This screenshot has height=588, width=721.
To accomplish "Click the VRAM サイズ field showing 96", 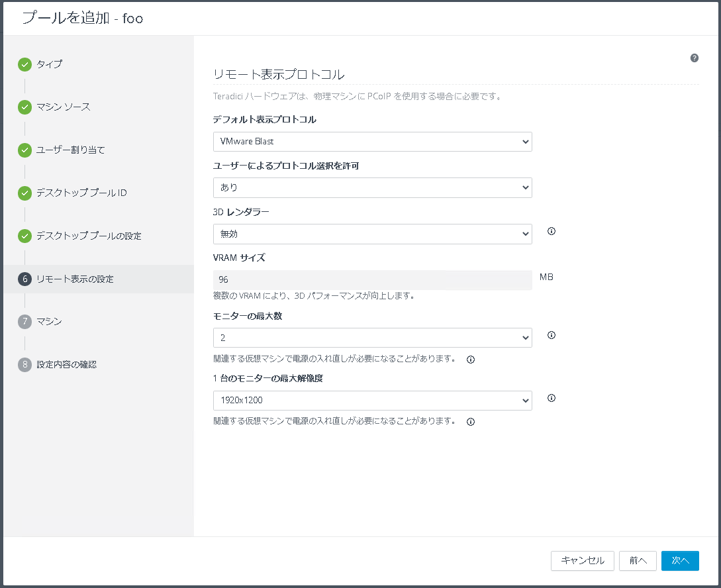I will [x=373, y=280].
